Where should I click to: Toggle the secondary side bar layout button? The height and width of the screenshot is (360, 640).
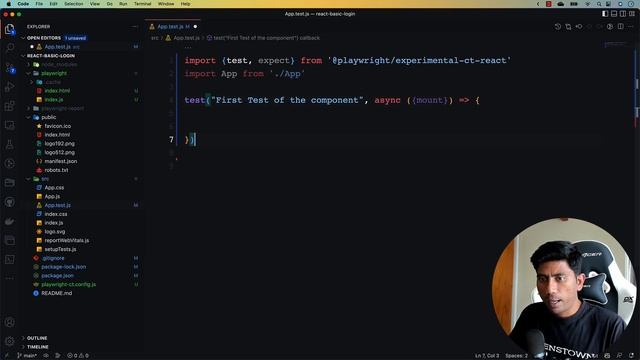click(623, 14)
